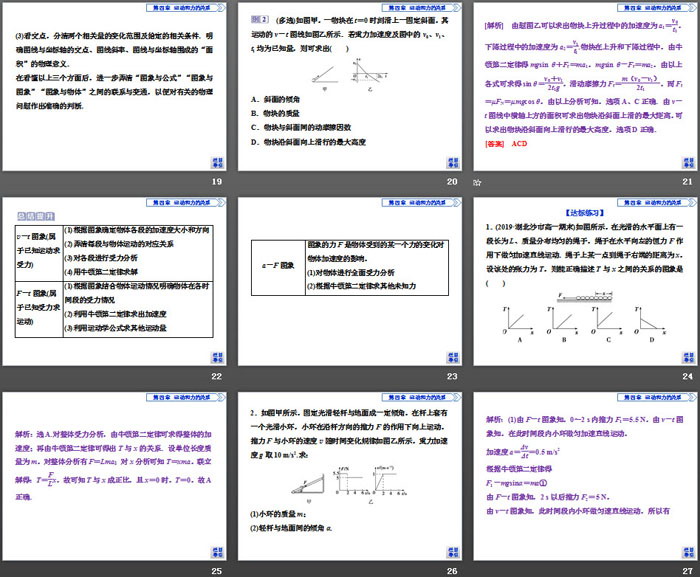The image size is (700, 577).
Task: Click the chapter header banner on slide 21
Action: [x=657, y=8]
